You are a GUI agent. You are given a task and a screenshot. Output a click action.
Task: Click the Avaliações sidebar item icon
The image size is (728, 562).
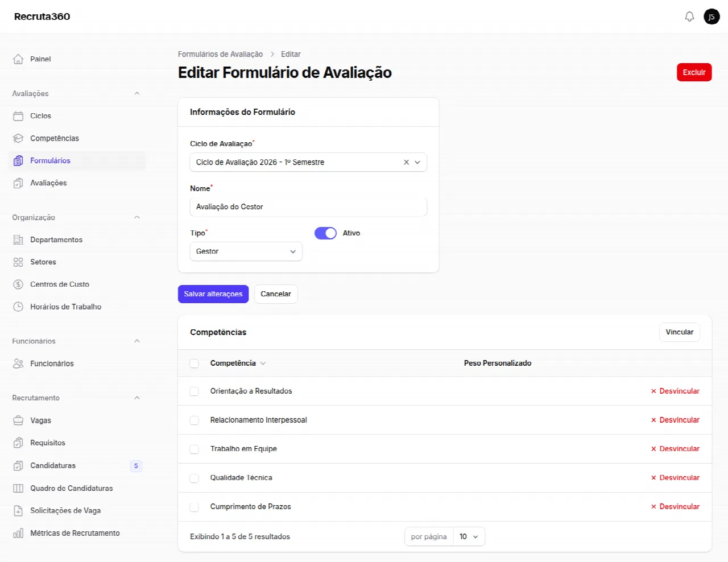pos(18,183)
